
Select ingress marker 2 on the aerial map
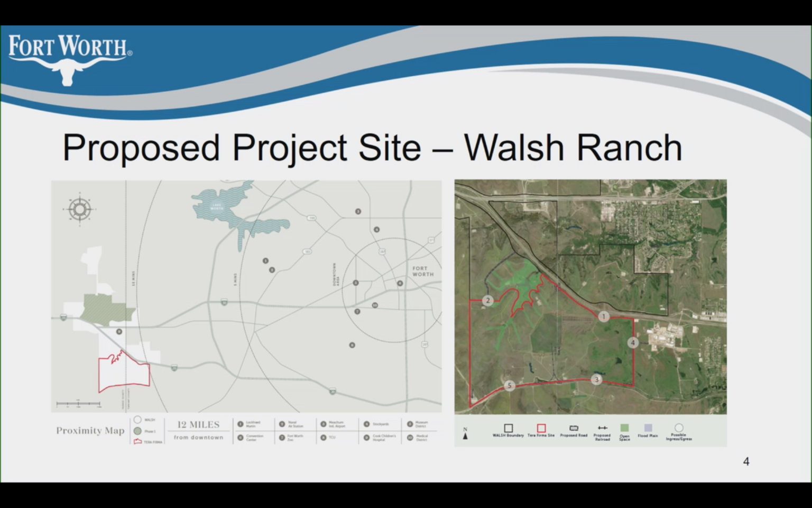(487, 301)
